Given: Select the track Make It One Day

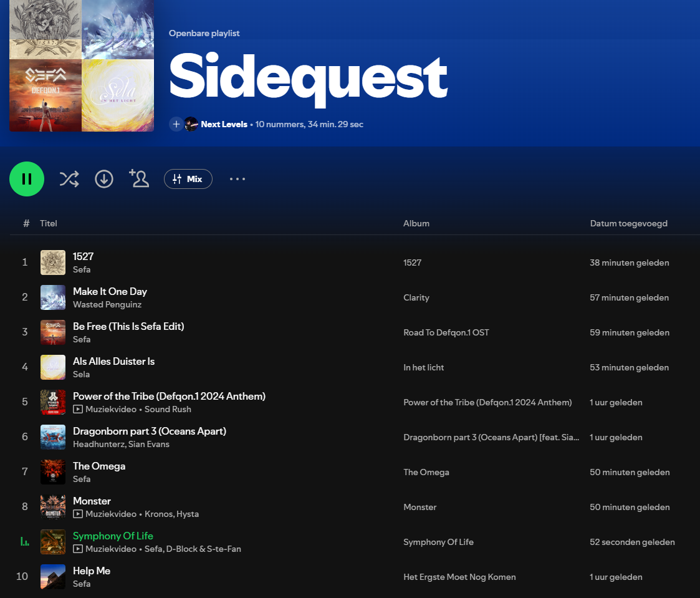Looking at the screenshot, I should tap(110, 292).
